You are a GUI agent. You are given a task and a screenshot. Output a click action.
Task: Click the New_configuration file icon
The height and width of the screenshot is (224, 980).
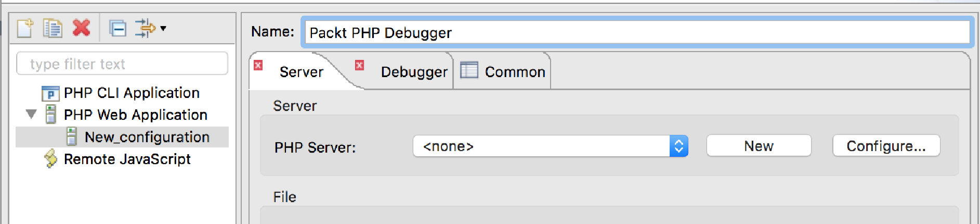[72, 136]
